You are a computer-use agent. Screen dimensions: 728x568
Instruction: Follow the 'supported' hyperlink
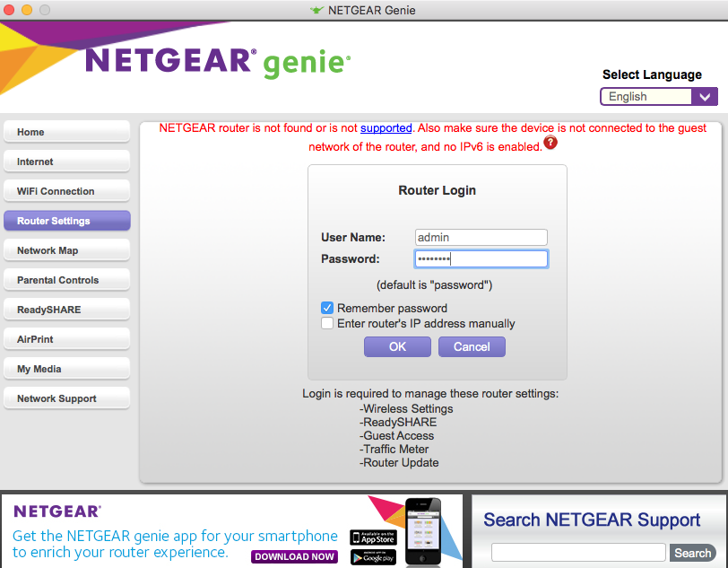click(386, 127)
